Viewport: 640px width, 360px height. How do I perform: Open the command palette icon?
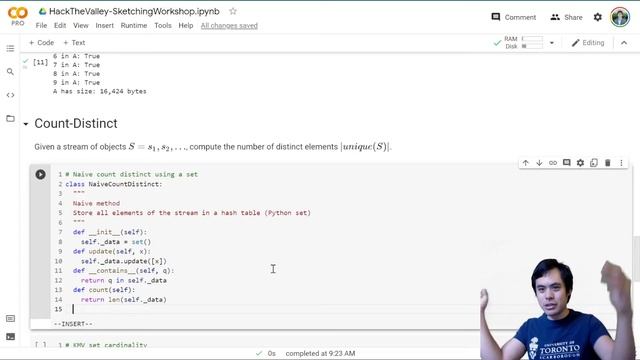10,318
